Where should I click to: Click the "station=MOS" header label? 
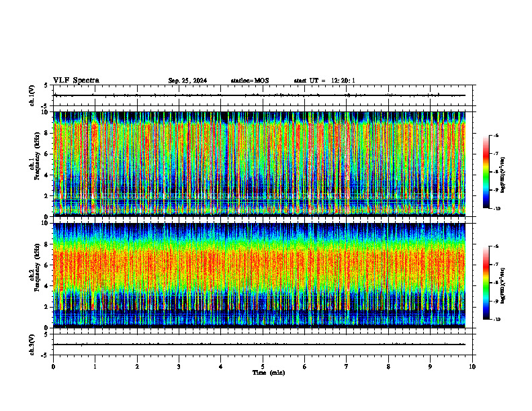point(250,81)
